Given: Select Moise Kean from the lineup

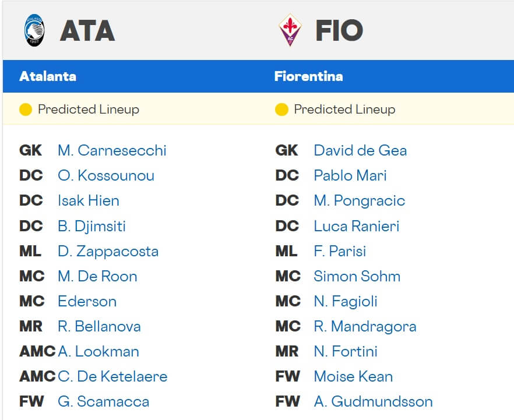Looking at the screenshot, I should coord(353,377).
